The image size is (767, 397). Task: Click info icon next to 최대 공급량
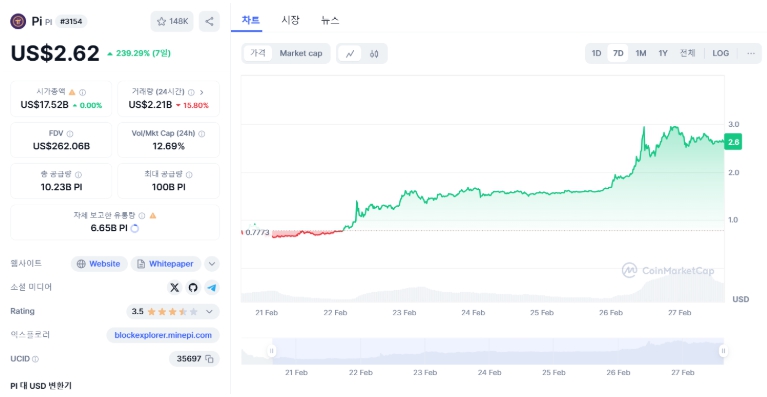tap(189, 175)
